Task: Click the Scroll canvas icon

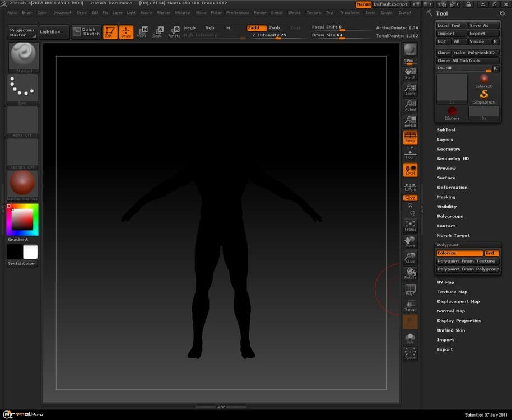Action: pos(410,73)
